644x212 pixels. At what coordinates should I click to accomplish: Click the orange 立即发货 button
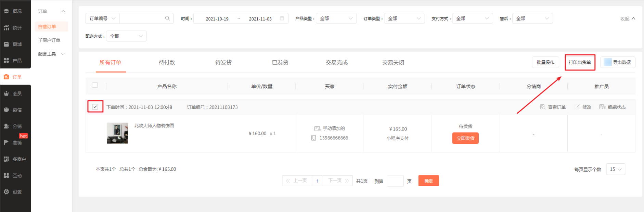click(x=465, y=138)
